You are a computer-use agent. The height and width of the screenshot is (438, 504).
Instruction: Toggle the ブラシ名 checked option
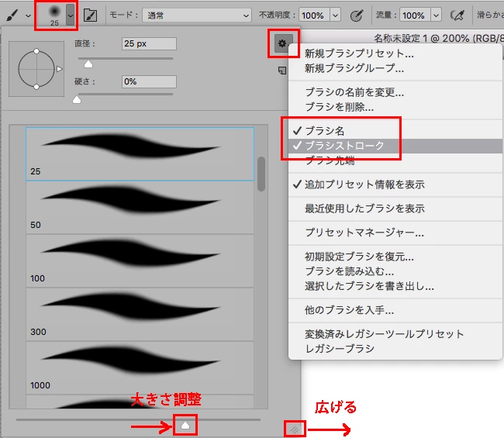click(395, 131)
